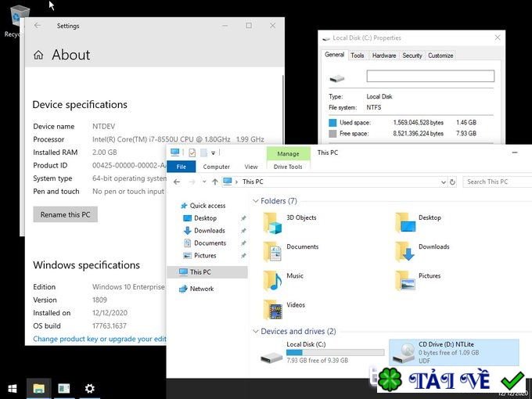532x399 pixels.
Task: Click the Settings back arrow
Action: point(38,26)
